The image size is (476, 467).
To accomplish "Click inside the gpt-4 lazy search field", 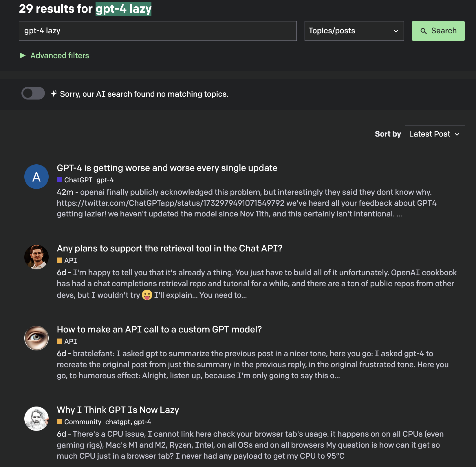I will pyautogui.click(x=158, y=31).
